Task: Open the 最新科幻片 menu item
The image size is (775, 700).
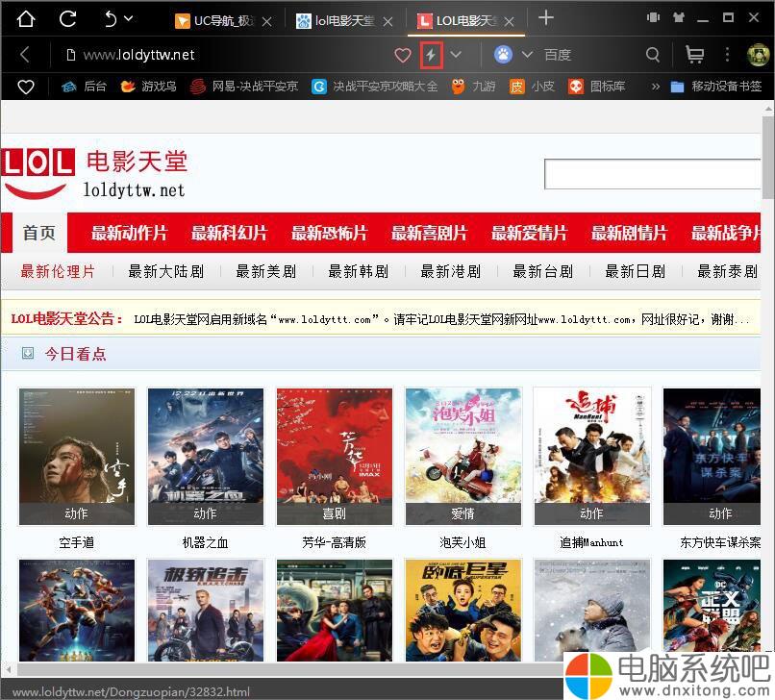Action: click(230, 233)
